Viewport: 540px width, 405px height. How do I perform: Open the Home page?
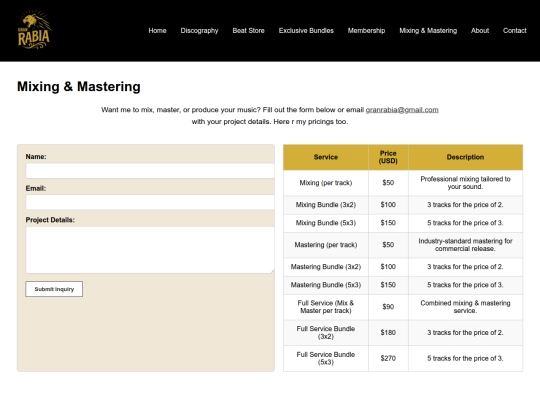pos(157,31)
